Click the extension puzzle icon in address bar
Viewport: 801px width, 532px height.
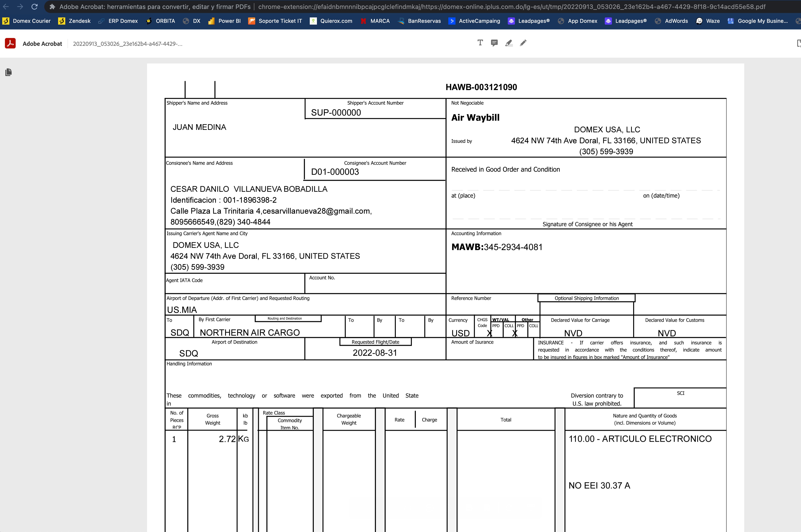coord(52,7)
